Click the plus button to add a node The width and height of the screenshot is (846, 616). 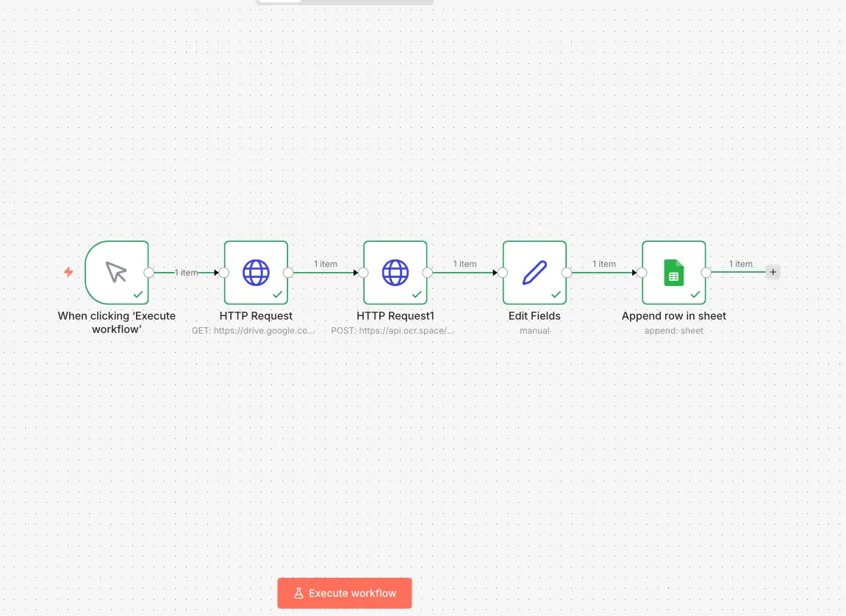772,272
